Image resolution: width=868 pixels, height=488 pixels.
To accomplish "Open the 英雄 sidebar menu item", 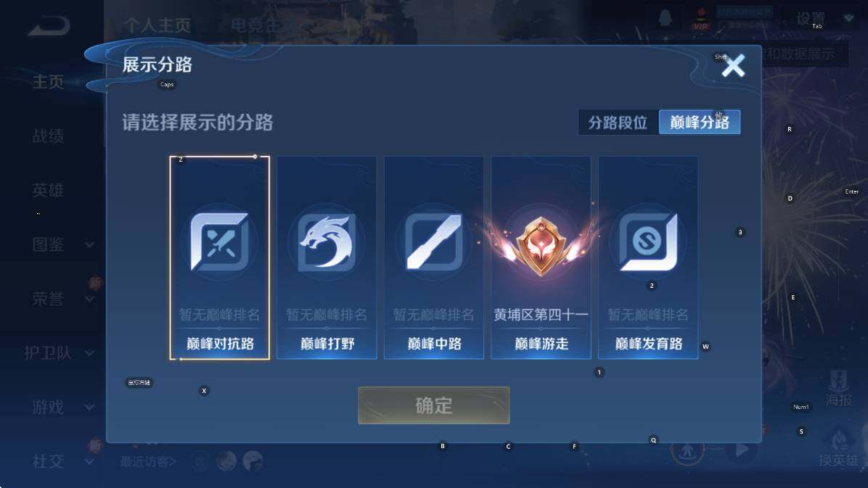I will (48, 190).
